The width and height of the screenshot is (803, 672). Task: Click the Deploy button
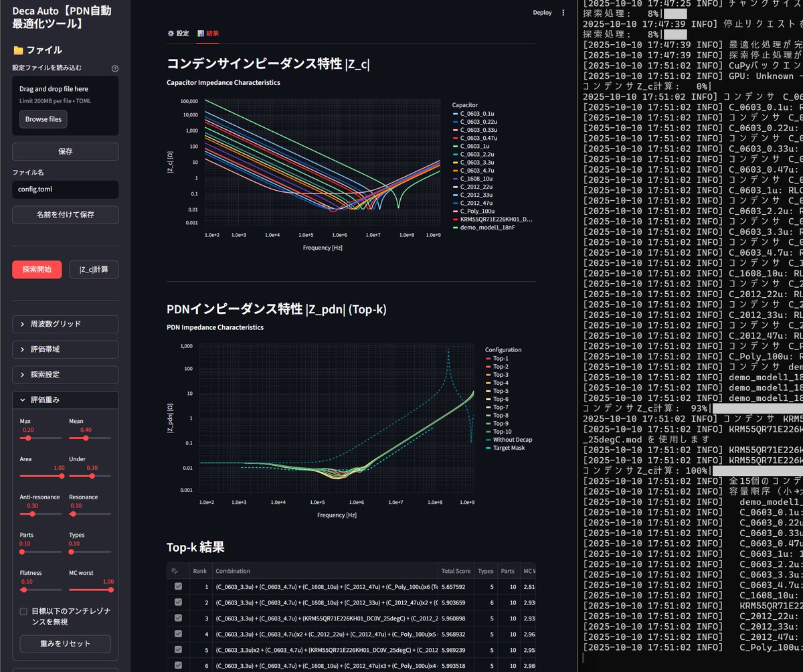point(542,12)
